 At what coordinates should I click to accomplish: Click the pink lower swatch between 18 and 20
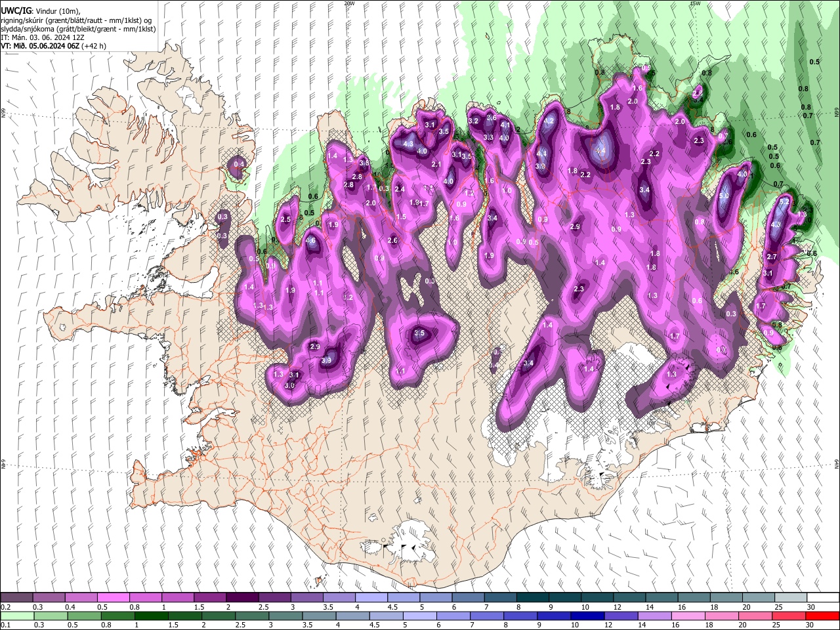pos(723,616)
